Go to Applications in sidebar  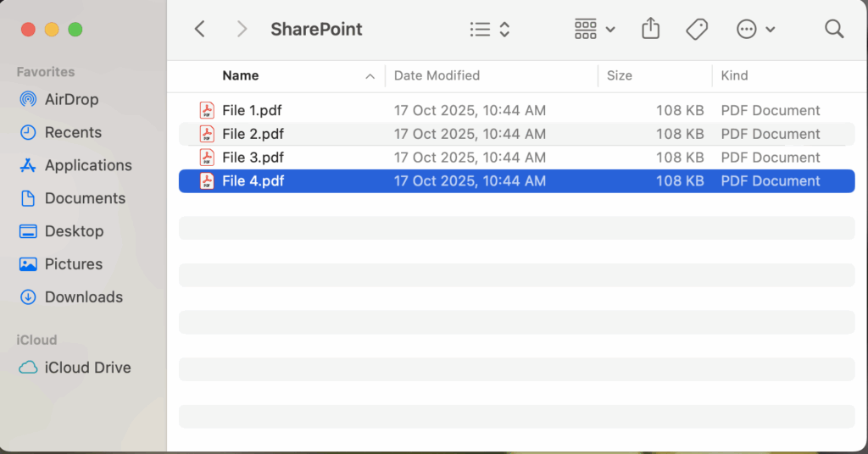(88, 165)
